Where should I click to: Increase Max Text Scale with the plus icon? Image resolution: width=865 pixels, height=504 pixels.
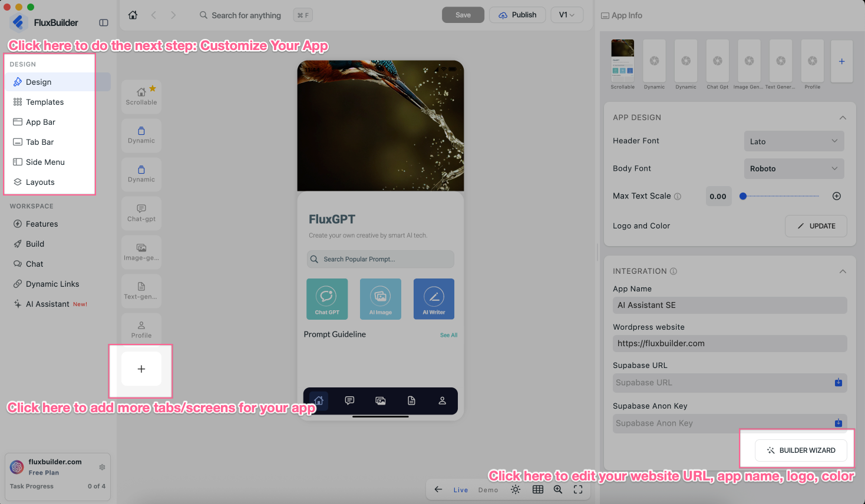pos(837,196)
